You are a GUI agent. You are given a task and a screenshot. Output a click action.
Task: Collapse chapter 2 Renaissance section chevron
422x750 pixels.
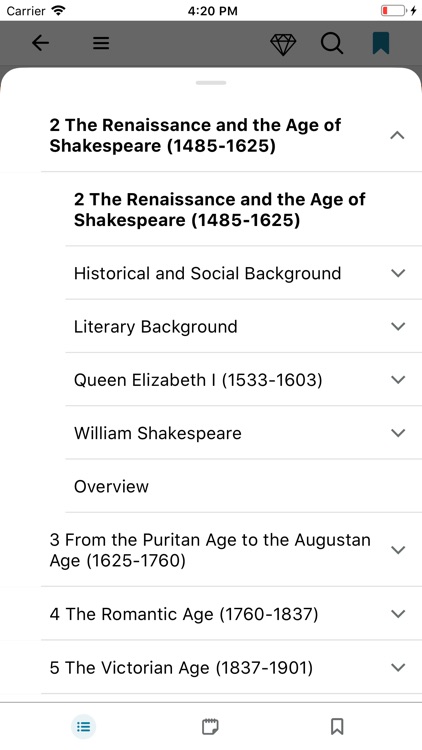pyautogui.click(x=398, y=135)
